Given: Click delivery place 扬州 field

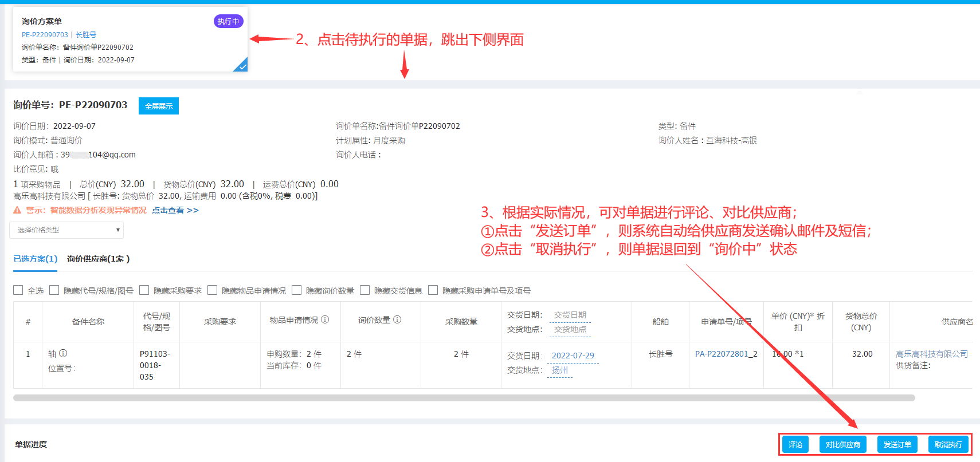Looking at the screenshot, I should pos(560,370).
